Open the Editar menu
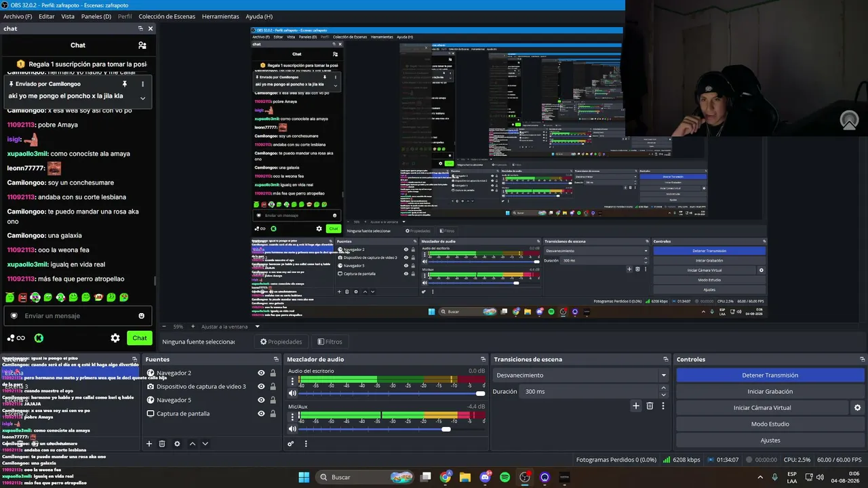The height and width of the screenshot is (488, 868). tap(47, 16)
